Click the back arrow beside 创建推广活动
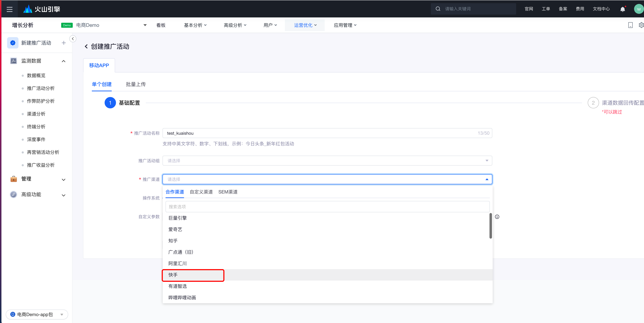 point(86,47)
